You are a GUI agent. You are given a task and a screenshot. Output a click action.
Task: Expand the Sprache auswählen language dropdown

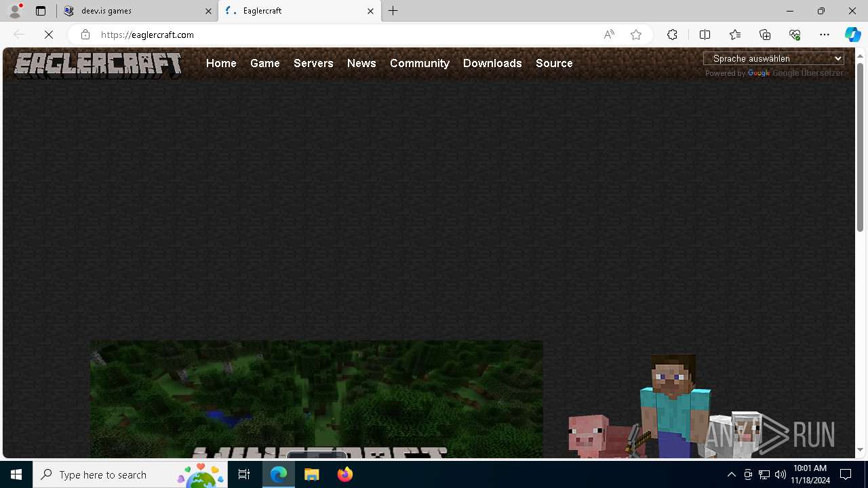774,58
